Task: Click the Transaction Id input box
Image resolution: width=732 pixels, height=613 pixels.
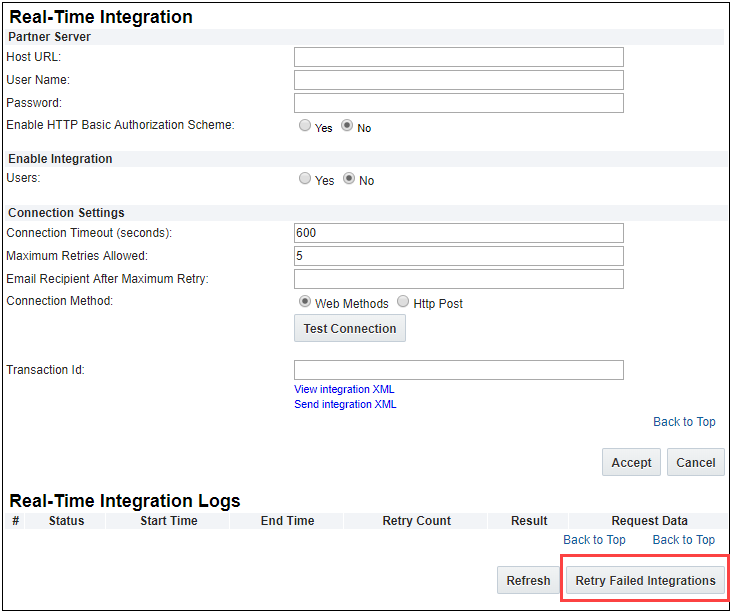Action: point(458,370)
